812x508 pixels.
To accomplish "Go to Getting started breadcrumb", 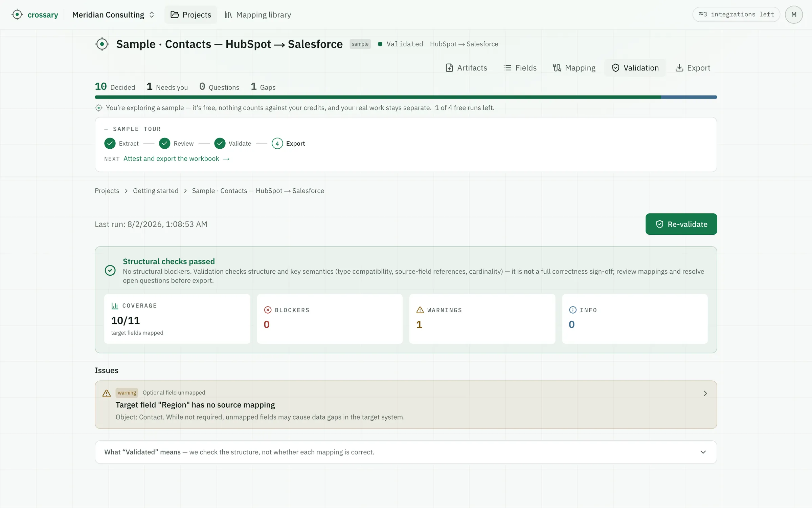I will (x=156, y=191).
